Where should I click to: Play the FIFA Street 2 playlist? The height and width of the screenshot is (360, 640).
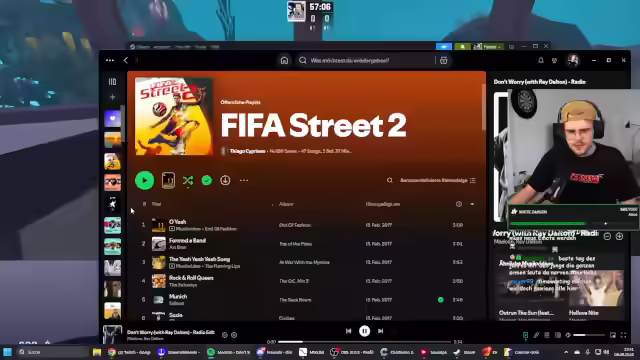coord(144,180)
